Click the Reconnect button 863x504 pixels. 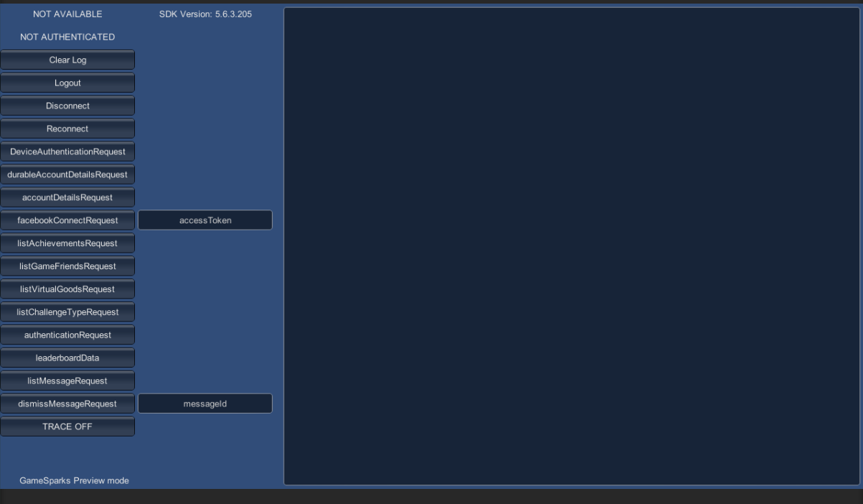click(68, 129)
